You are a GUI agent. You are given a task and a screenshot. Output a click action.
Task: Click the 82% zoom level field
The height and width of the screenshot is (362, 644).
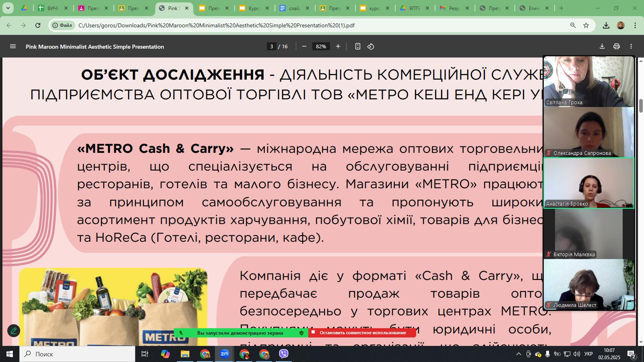pos(321,47)
